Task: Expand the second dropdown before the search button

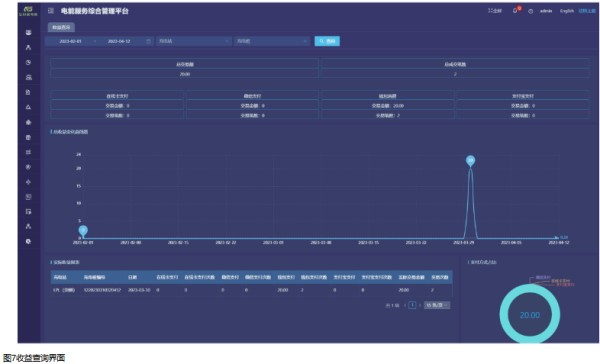Action: click(x=272, y=41)
